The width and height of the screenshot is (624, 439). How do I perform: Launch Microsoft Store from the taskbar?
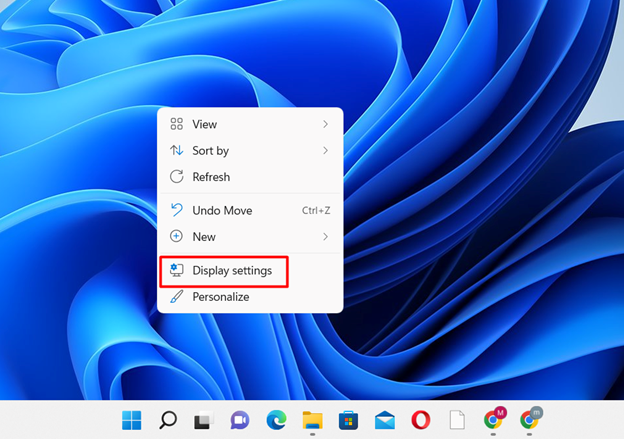point(349,420)
